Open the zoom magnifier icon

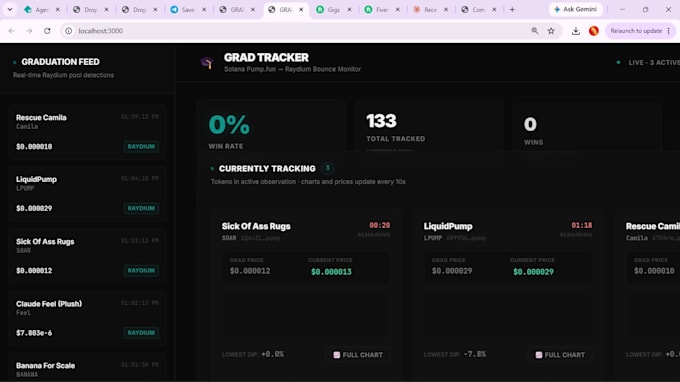tap(535, 31)
